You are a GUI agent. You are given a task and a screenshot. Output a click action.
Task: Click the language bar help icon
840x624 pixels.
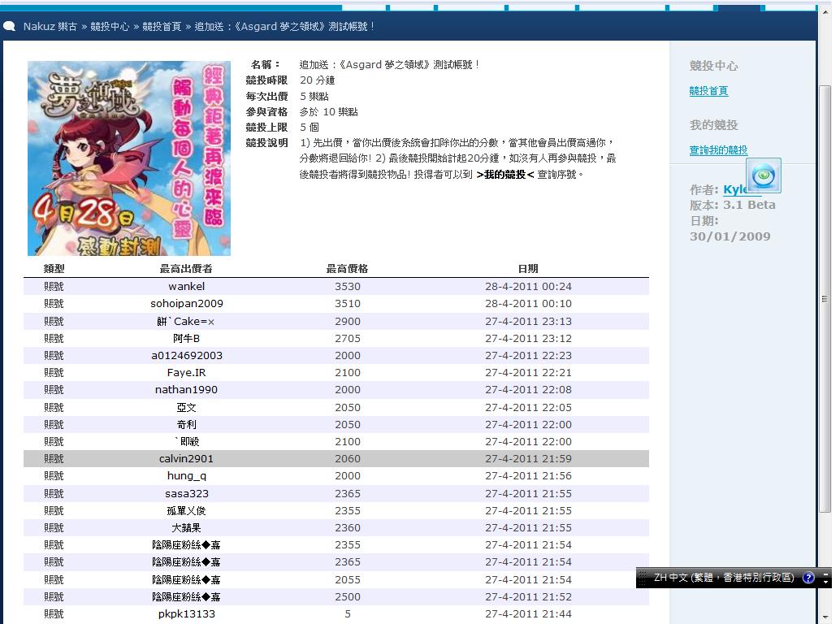[x=808, y=578]
